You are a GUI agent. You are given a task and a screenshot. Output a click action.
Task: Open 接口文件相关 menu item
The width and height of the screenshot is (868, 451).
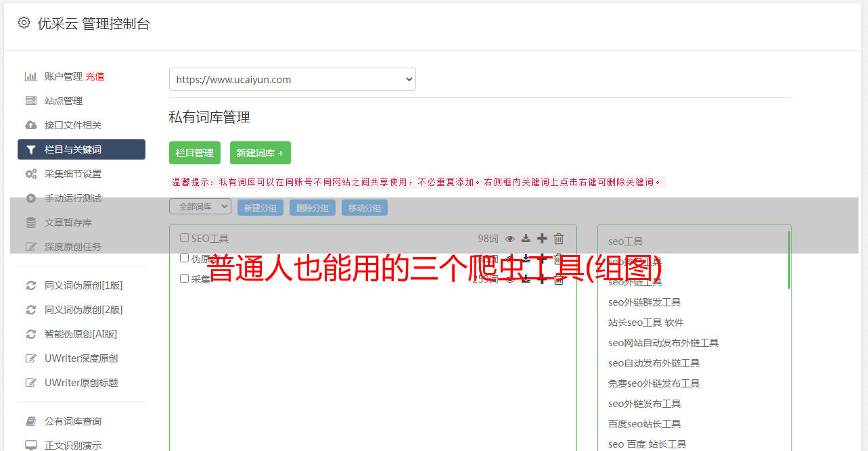(73, 125)
